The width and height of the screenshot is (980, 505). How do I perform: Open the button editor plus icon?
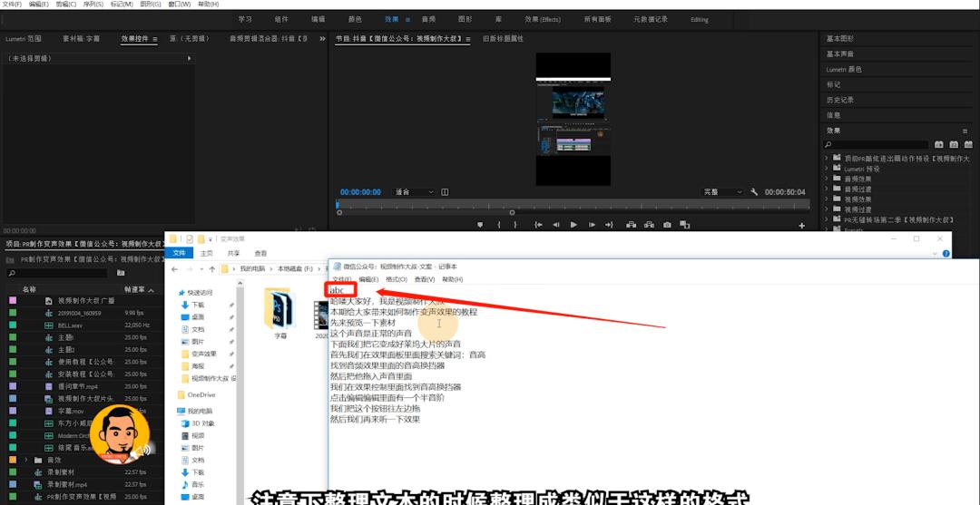(802, 226)
